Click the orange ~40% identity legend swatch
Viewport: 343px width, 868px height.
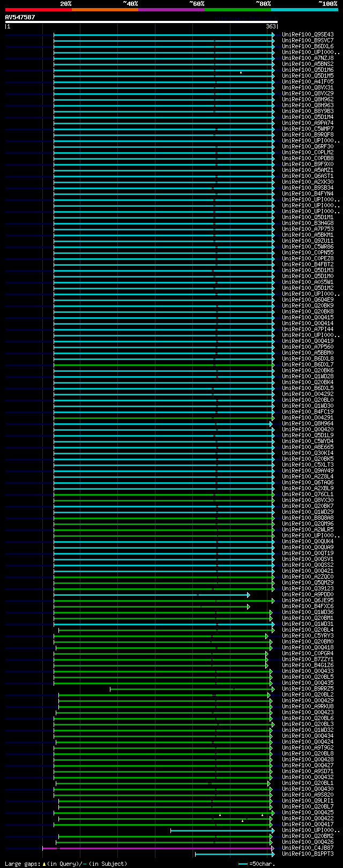point(105,10)
